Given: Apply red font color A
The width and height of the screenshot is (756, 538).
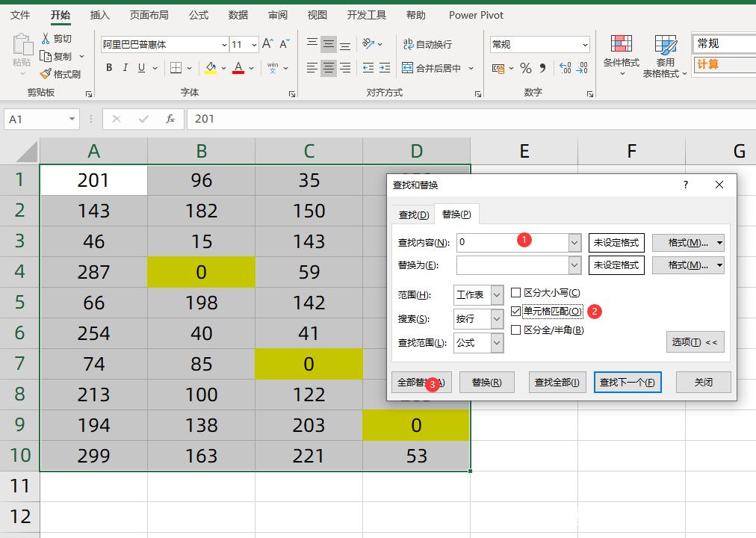Looking at the screenshot, I should [x=238, y=68].
